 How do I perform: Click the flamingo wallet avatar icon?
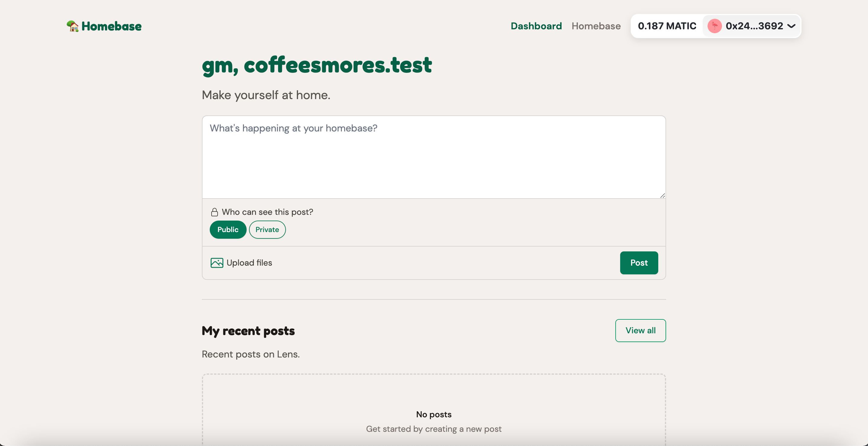[714, 26]
